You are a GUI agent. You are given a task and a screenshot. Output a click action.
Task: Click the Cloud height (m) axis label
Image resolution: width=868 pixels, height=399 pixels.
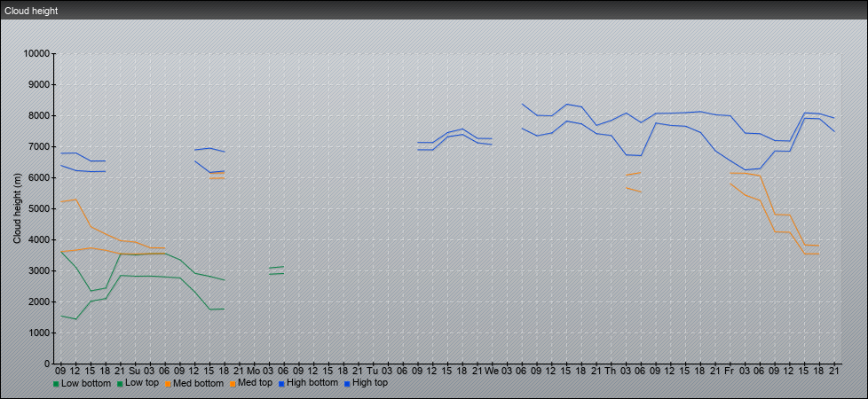[x=18, y=208]
